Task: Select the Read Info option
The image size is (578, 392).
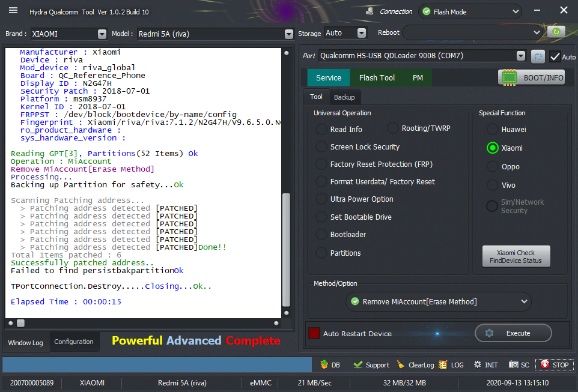Action: pyautogui.click(x=339, y=129)
